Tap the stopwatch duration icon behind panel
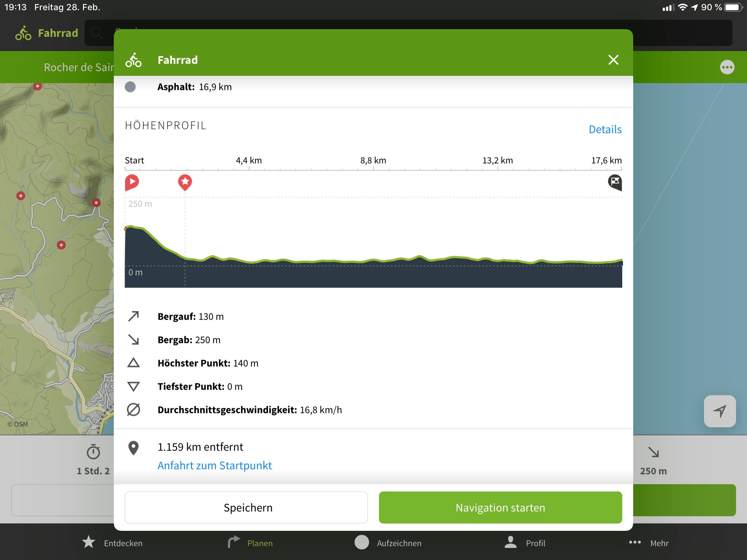Viewport: 747px width, 560px height. 93,452
